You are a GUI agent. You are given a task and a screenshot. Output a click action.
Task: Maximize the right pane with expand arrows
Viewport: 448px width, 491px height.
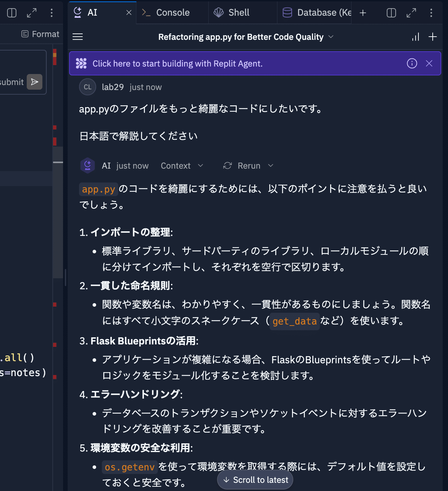pos(411,13)
